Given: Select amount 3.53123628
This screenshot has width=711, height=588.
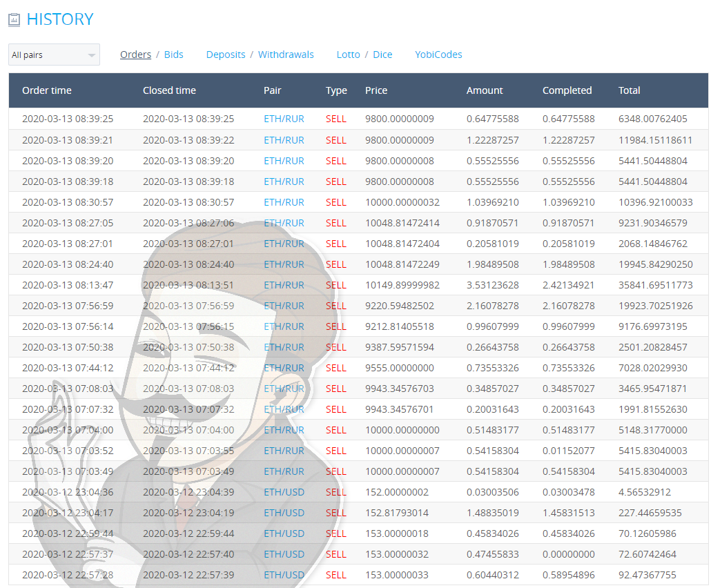Looking at the screenshot, I should click(493, 285).
